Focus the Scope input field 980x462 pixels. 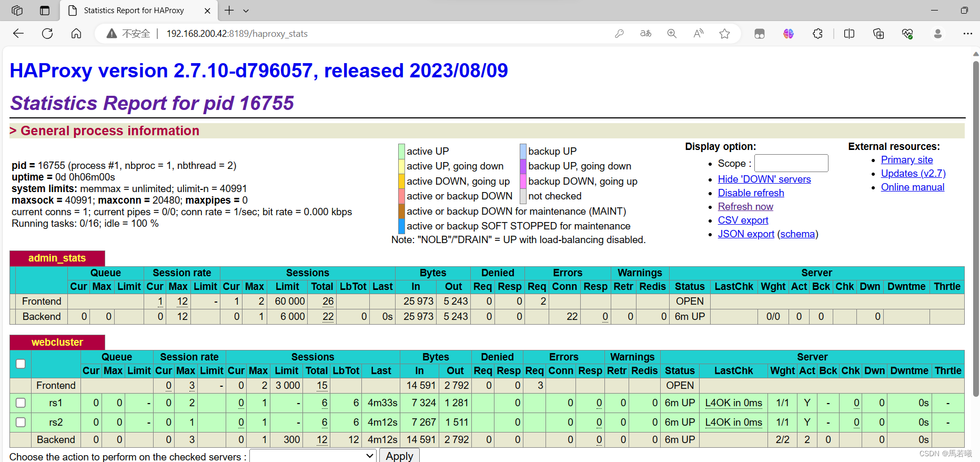(x=791, y=163)
